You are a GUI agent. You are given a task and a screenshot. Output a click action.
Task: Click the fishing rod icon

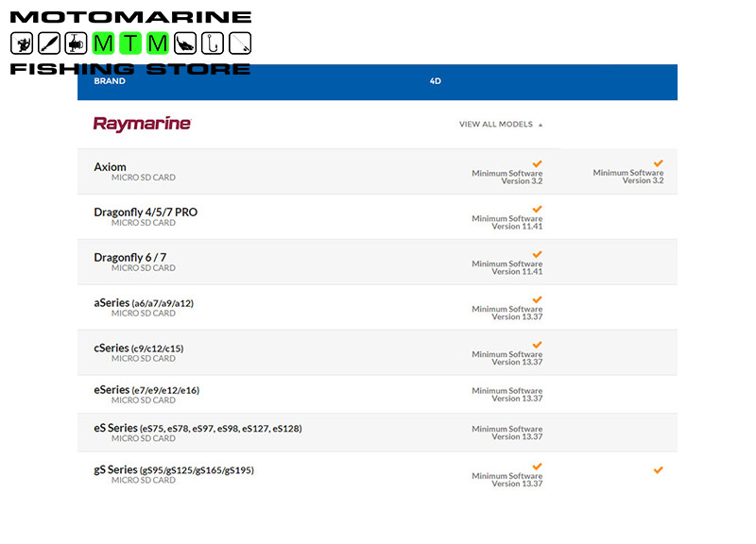(240, 43)
